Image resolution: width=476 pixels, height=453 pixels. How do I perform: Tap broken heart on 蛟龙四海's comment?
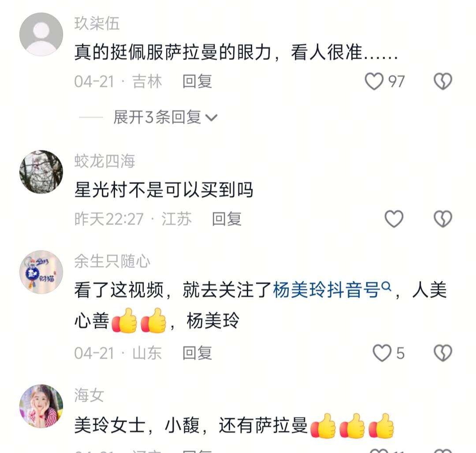click(443, 219)
